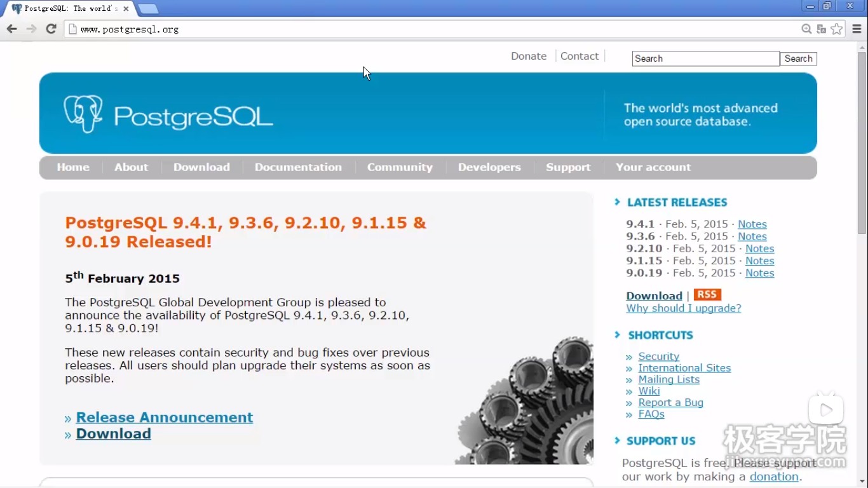The image size is (868, 488).
Task: Click the address bar URL field
Action: [432, 29]
